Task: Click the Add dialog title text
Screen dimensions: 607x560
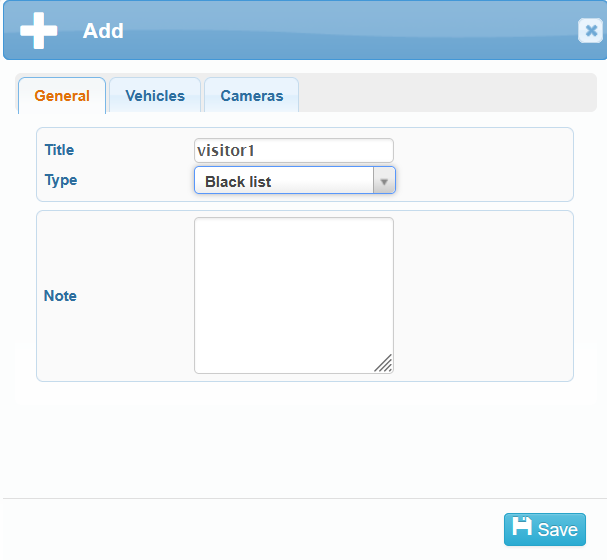Action: tap(103, 31)
